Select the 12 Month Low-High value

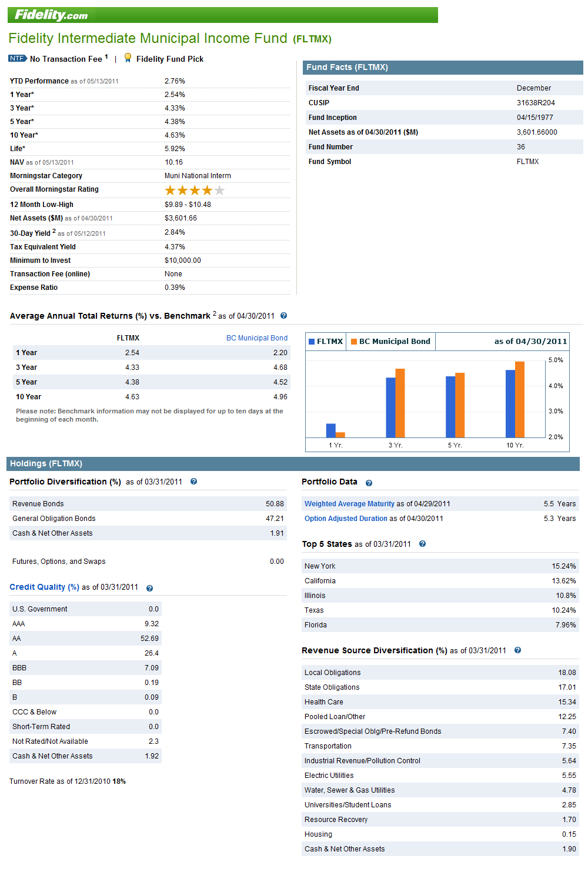(188, 205)
